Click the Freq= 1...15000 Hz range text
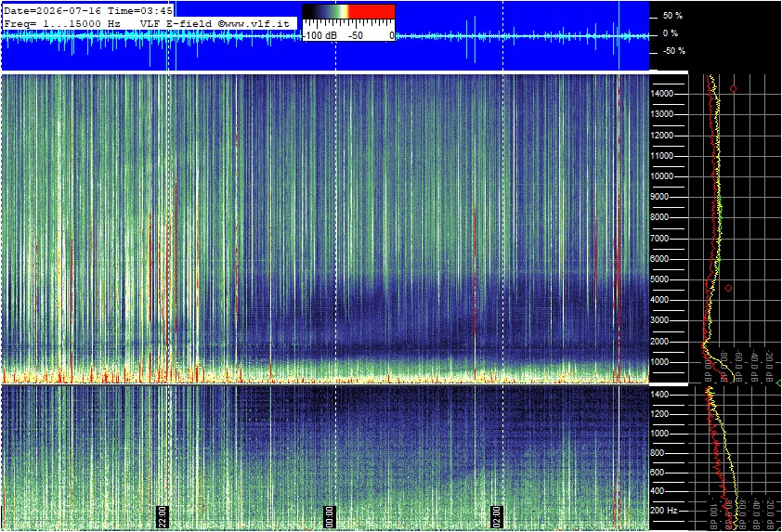 [62, 23]
